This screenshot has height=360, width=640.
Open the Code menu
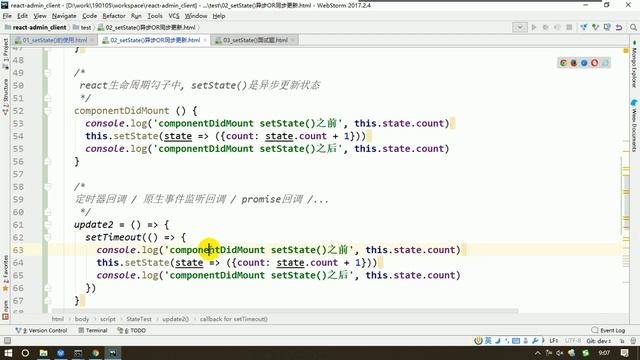click(89, 16)
